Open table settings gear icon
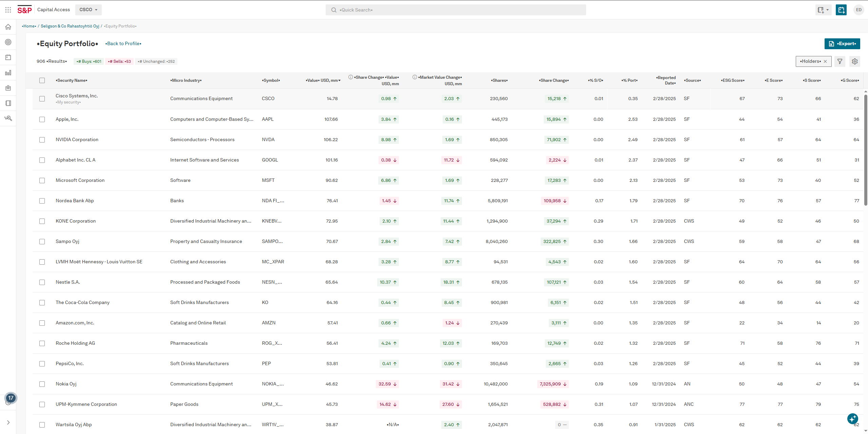868x434 pixels. coord(855,61)
